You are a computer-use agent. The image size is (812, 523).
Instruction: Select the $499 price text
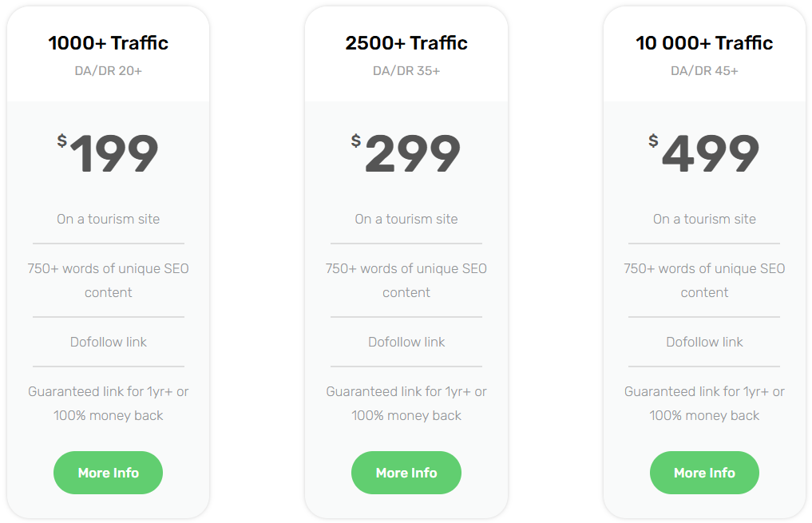click(703, 153)
